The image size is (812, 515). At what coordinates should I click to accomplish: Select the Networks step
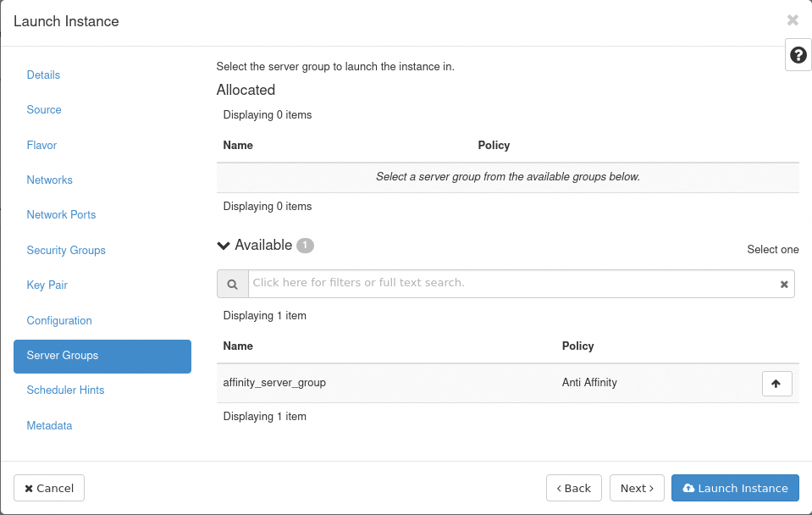[x=49, y=180]
